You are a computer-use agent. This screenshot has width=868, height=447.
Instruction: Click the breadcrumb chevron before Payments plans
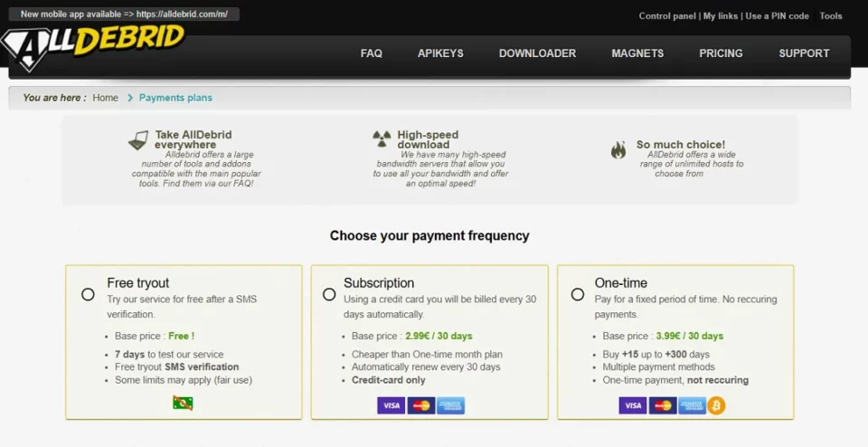(x=130, y=98)
